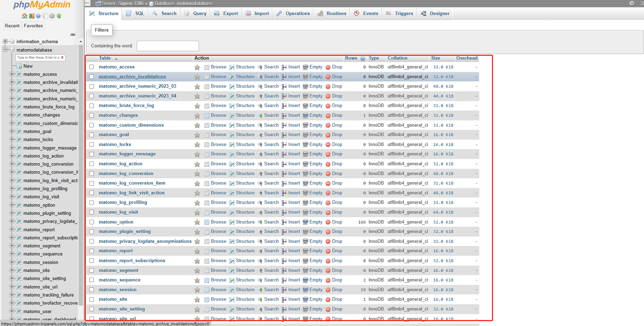Click the Containing the word input
The height and width of the screenshot is (326, 644).
tap(168, 46)
